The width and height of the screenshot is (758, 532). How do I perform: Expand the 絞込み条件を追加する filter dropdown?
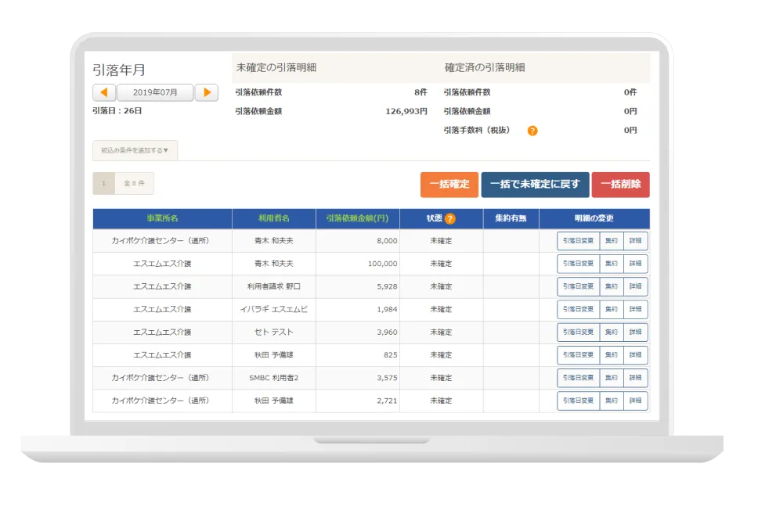135,150
